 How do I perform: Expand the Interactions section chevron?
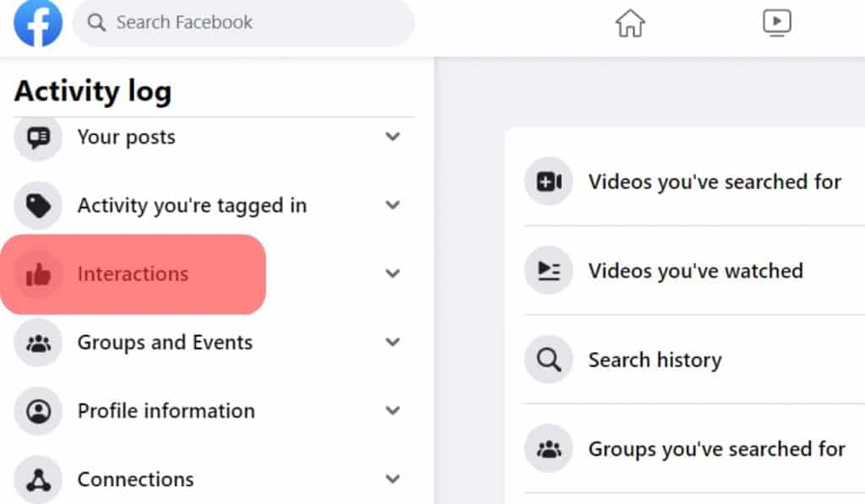(392, 274)
